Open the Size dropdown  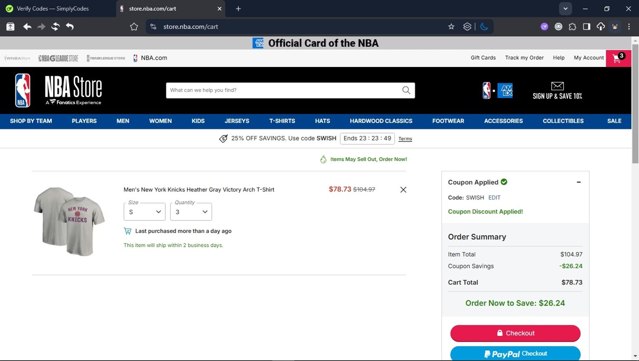click(x=144, y=211)
